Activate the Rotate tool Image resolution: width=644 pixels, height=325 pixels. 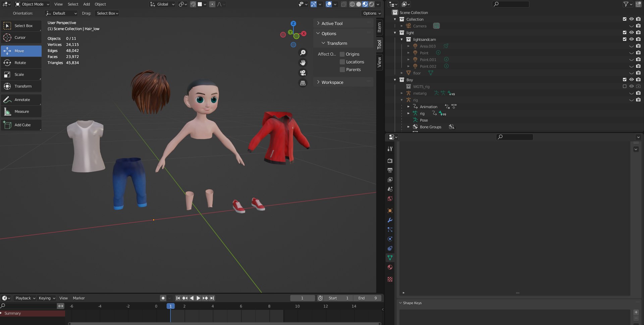tap(21, 63)
